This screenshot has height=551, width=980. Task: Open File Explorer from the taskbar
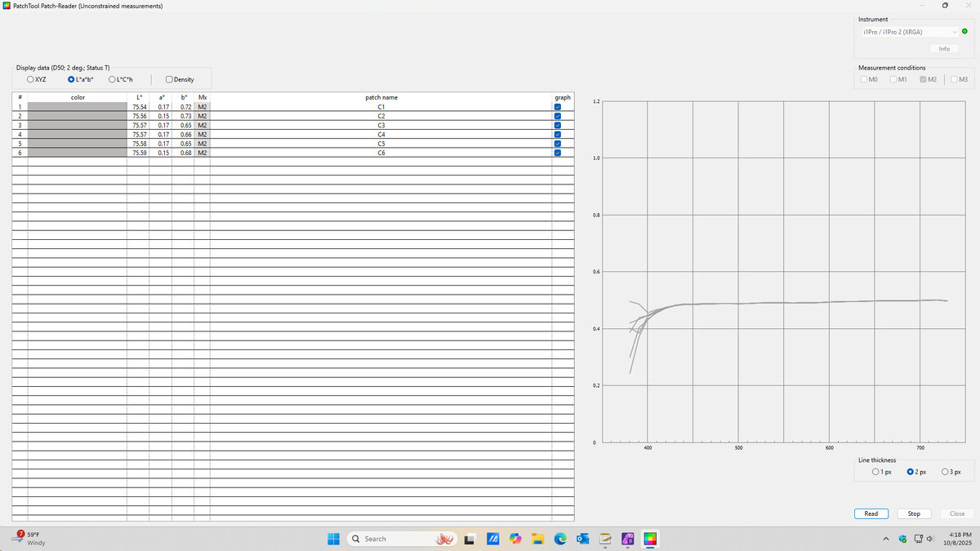click(x=537, y=539)
